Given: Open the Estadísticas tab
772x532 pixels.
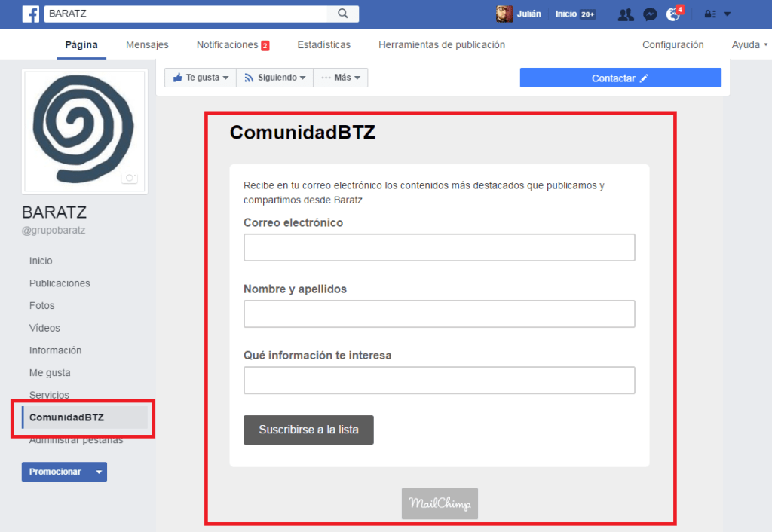Looking at the screenshot, I should pyautogui.click(x=324, y=44).
